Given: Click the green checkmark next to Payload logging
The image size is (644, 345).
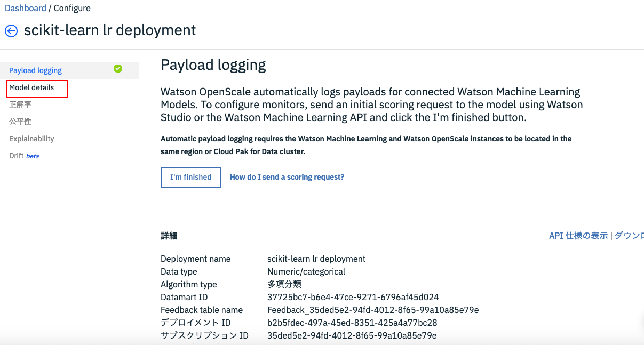Looking at the screenshot, I should click(118, 68).
